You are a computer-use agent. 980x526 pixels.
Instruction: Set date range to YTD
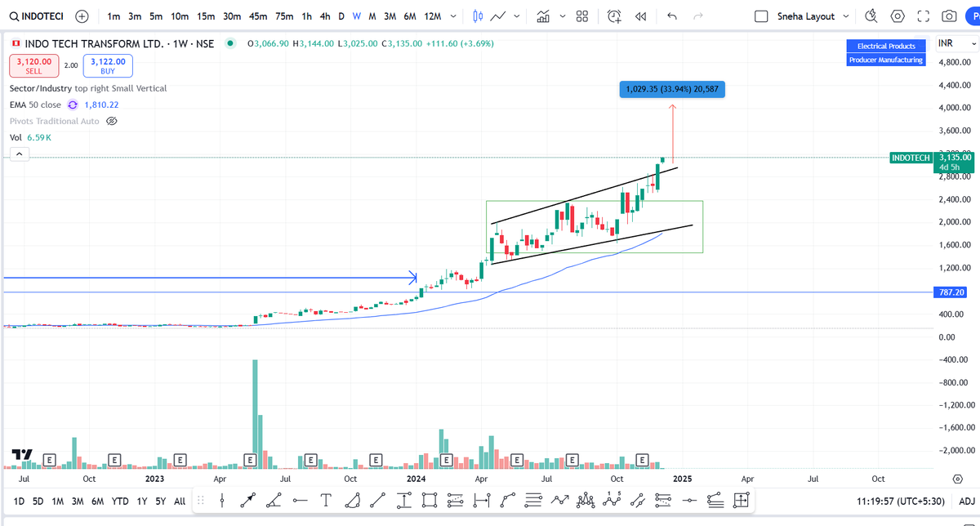120,501
